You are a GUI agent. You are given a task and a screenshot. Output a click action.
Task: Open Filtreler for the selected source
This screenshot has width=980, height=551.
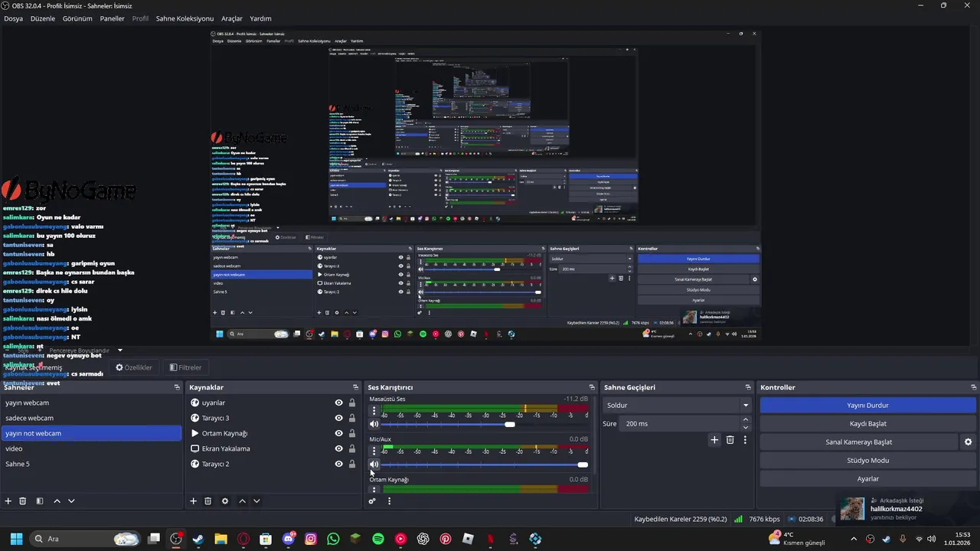pyautogui.click(x=185, y=367)
